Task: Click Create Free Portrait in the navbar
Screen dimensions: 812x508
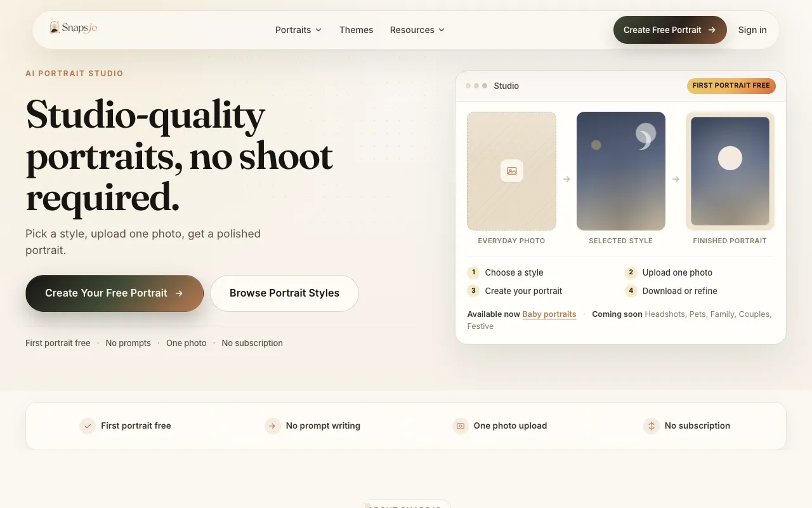Action: click(x=670, y=30)
